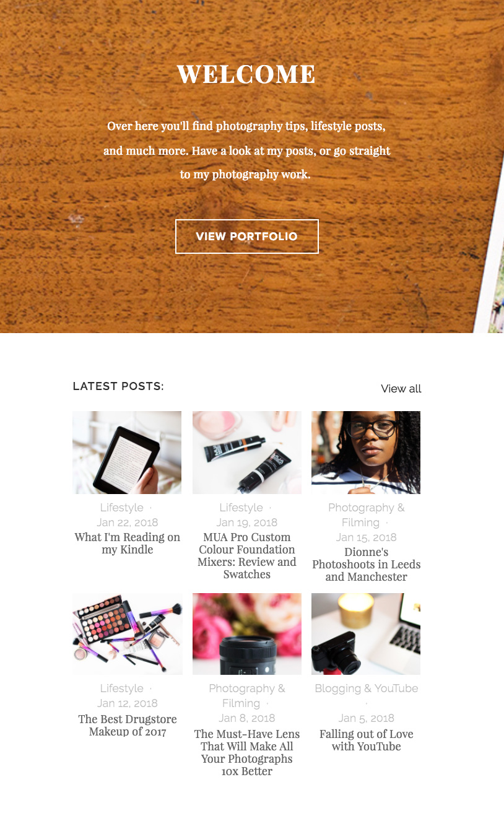Open 'The Must-Have Lens' post title
The width and height of the screenshot is (504, 816).
[247, 753]
